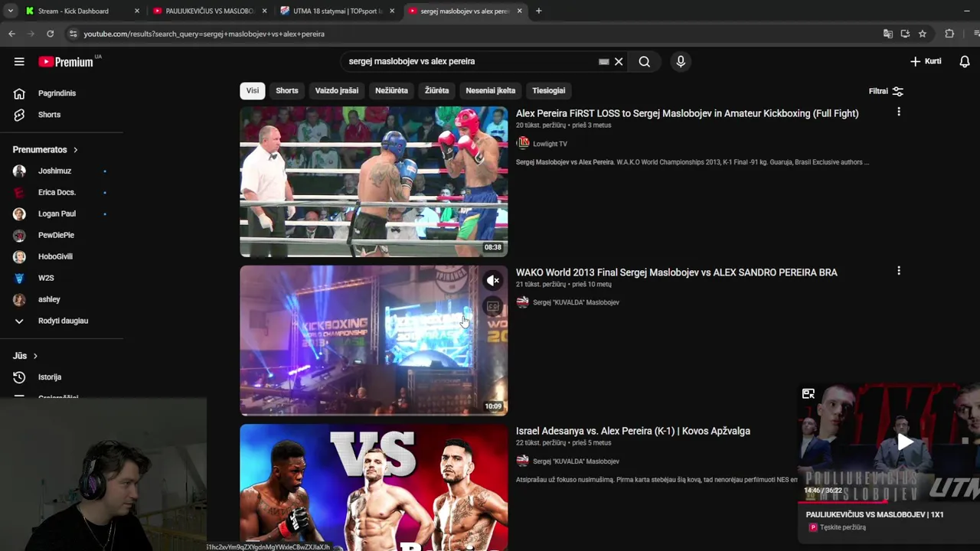Select the Žiūrėta filter chip
This screenshot has width=980, height=551.
coord(437,90)
